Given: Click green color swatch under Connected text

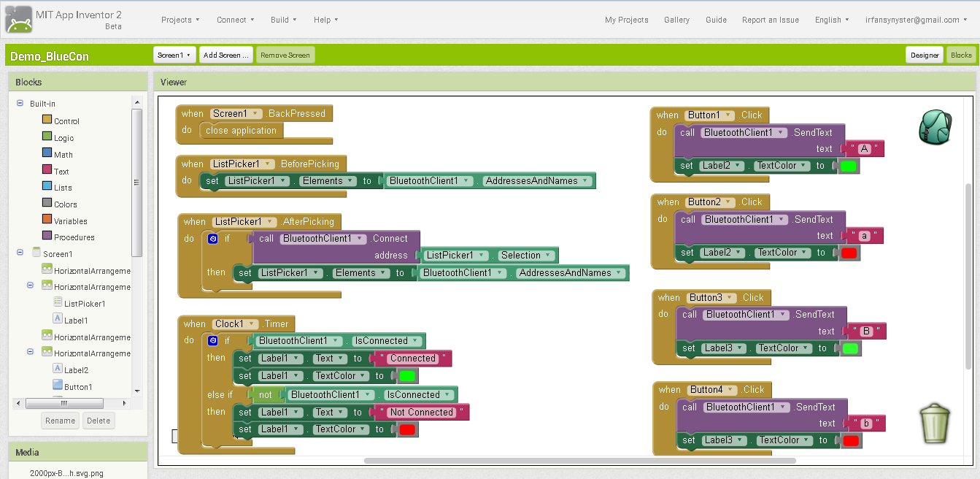Looking at the screenshot, I should coord(407,376).
